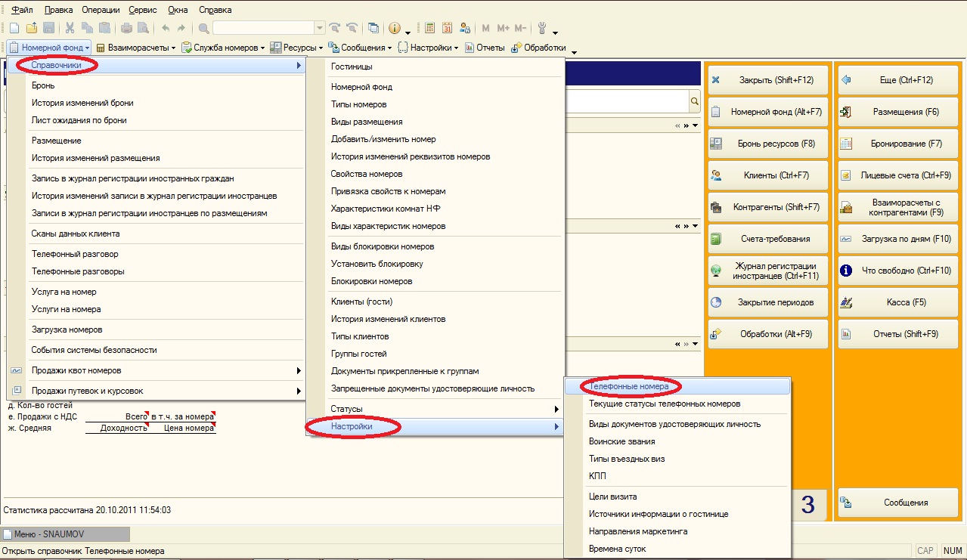Click the Open folder toolbar icon
This screenshot has width=967, height=560.
point(32,29)
